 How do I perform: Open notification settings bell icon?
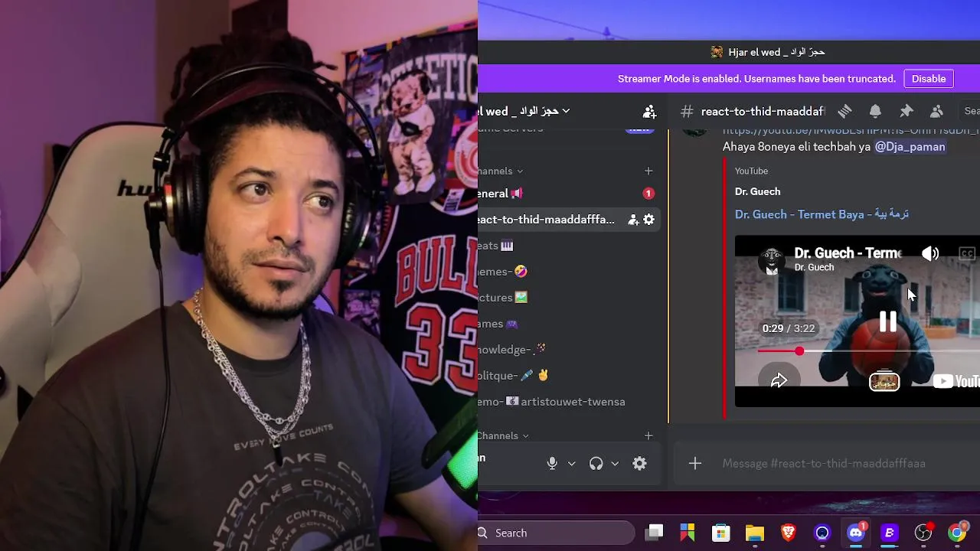pyautogui.click(x=875, y=111)
